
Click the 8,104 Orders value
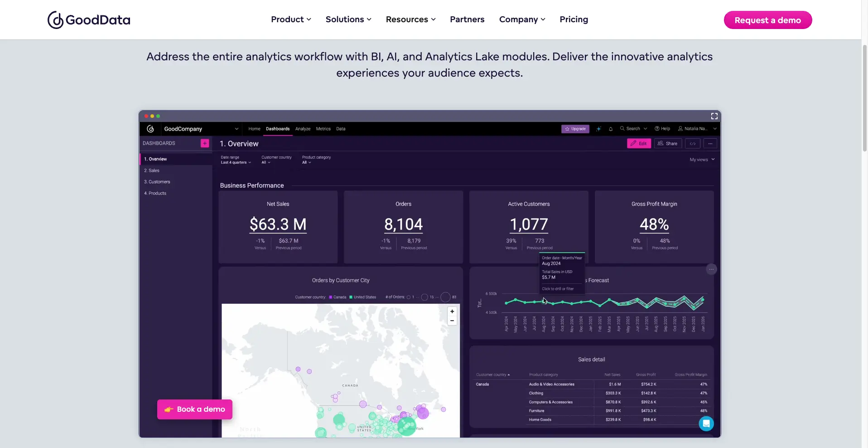(x=403, y=224)
